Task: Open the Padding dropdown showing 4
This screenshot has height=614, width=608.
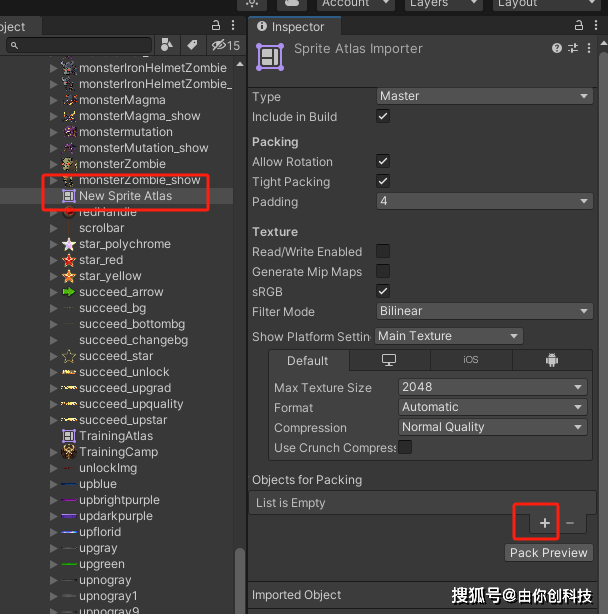Action: 485,201
